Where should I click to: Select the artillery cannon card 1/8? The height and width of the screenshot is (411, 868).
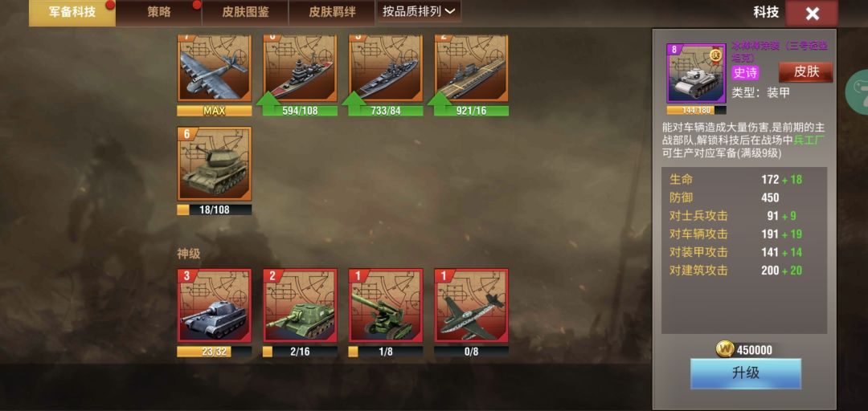click(386, 306)
